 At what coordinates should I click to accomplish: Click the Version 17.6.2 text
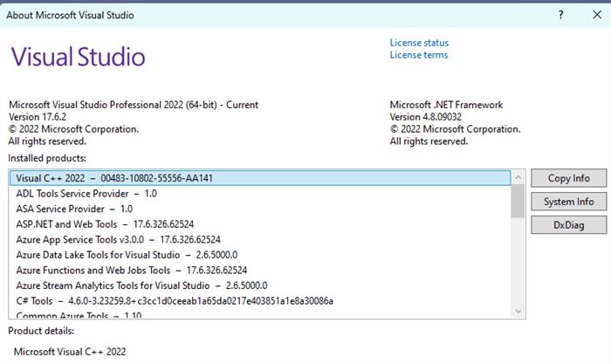(x=38, y=117)
